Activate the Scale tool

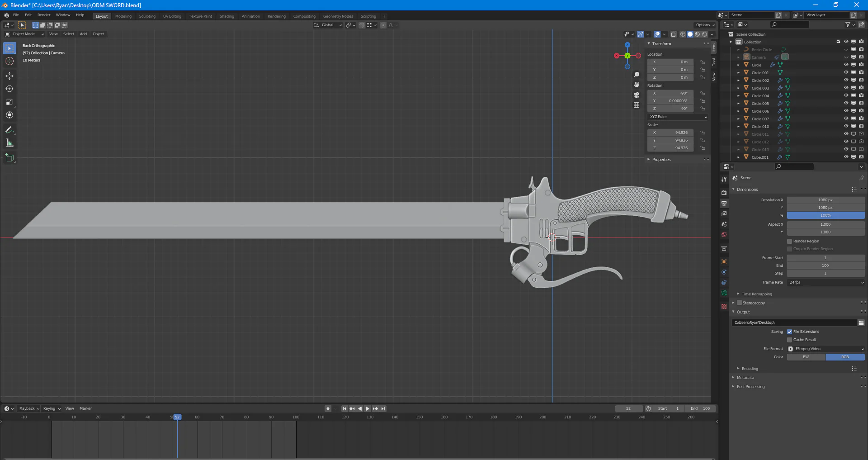(x=9, y=102)
